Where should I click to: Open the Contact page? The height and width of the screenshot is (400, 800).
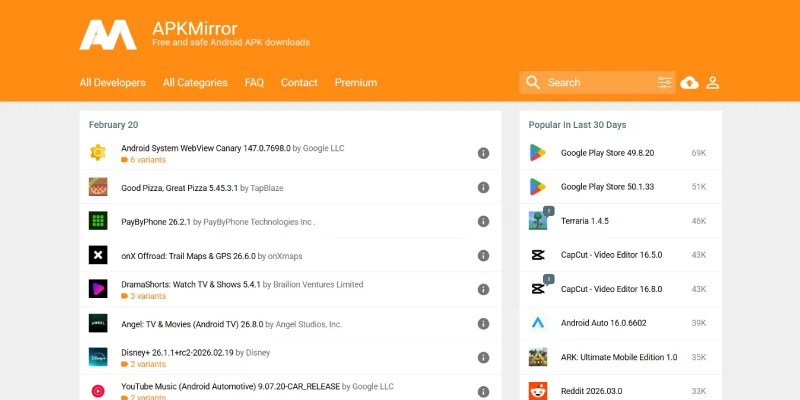coord(299,83)
